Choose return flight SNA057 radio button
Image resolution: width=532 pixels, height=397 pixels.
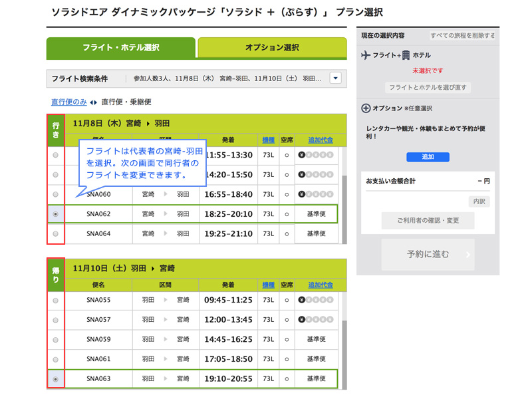[56, 320]
